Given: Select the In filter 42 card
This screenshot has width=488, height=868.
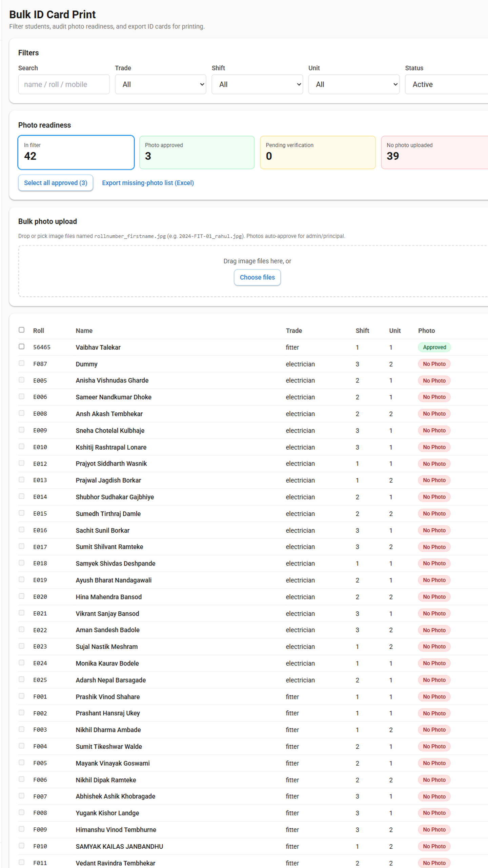Looking at the screenshot, I should point(76,152).
